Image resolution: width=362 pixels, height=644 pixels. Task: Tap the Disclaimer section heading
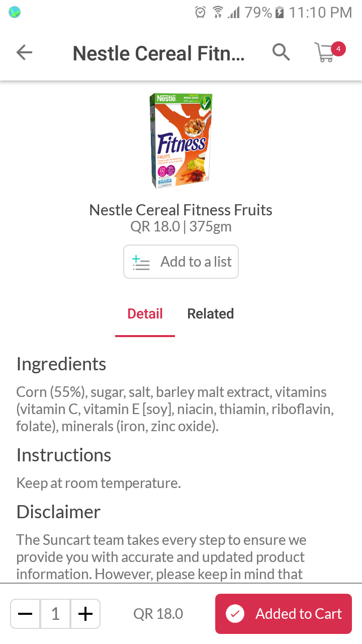point(58,512)
